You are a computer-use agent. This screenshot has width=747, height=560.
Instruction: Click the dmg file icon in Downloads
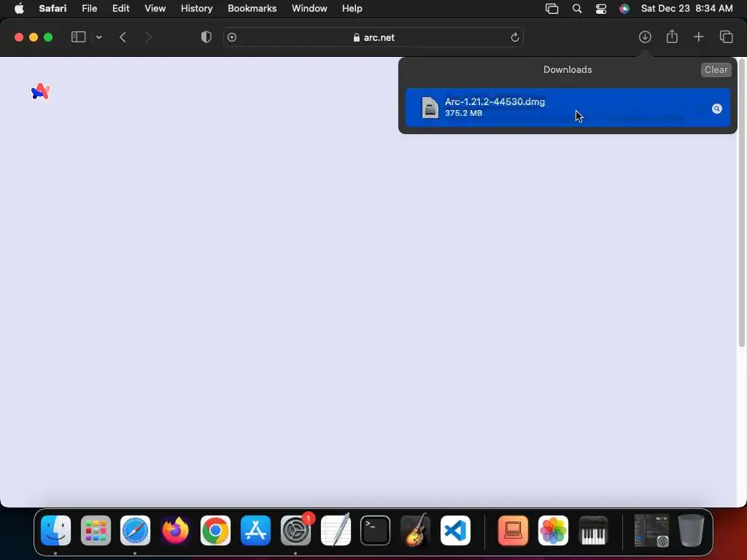click(430, 107)
